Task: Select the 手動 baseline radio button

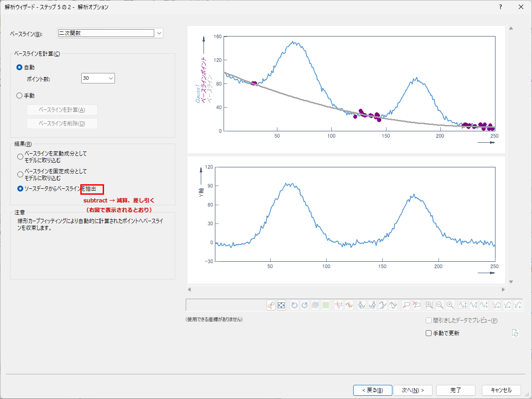Action: click(x=20, y=96)
